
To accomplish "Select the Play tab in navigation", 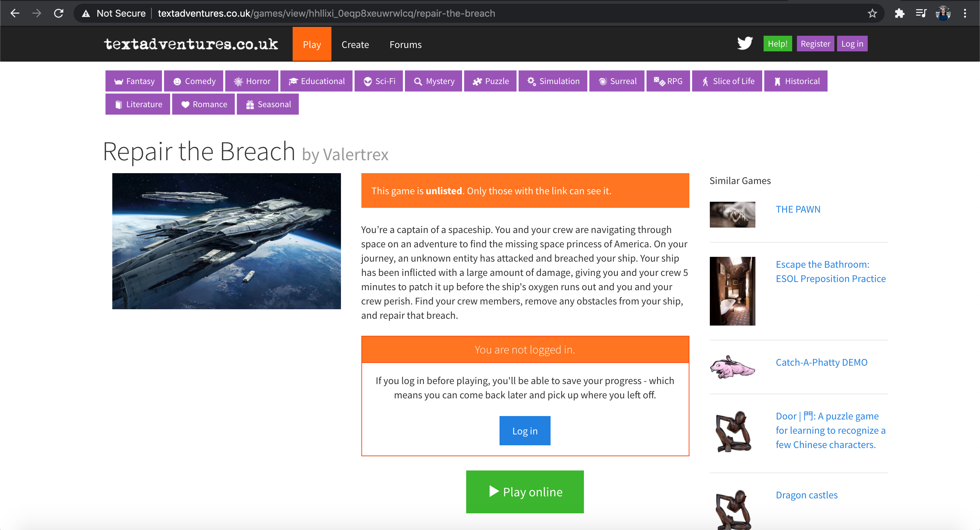I will click(x=312, y=44).
